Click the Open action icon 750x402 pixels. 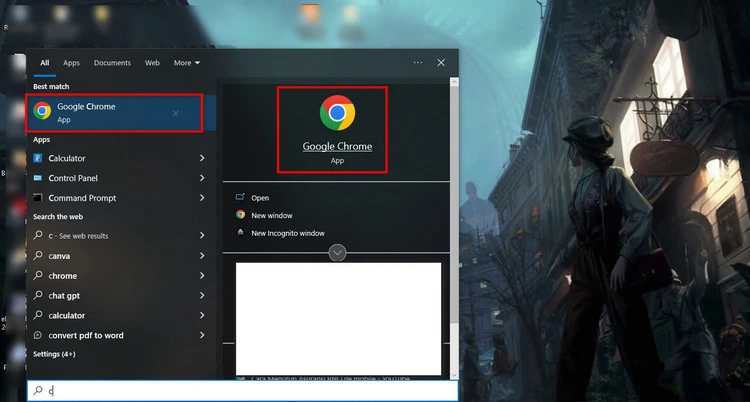pos(240,197)
